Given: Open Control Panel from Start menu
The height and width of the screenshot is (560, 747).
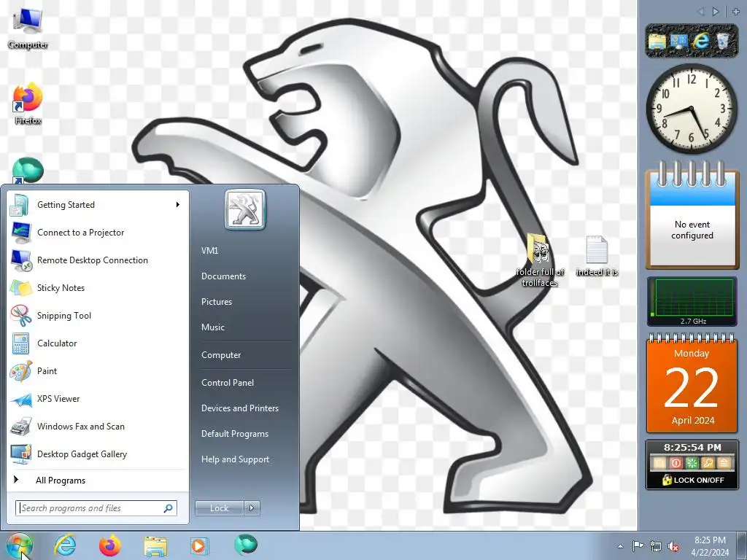Looking at the screenshot, I should [x=228, y=383].
